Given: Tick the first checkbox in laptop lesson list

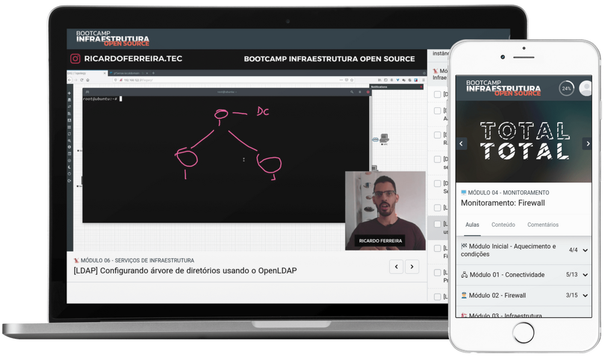Looking at the screenshot, I should click(438, 94).
